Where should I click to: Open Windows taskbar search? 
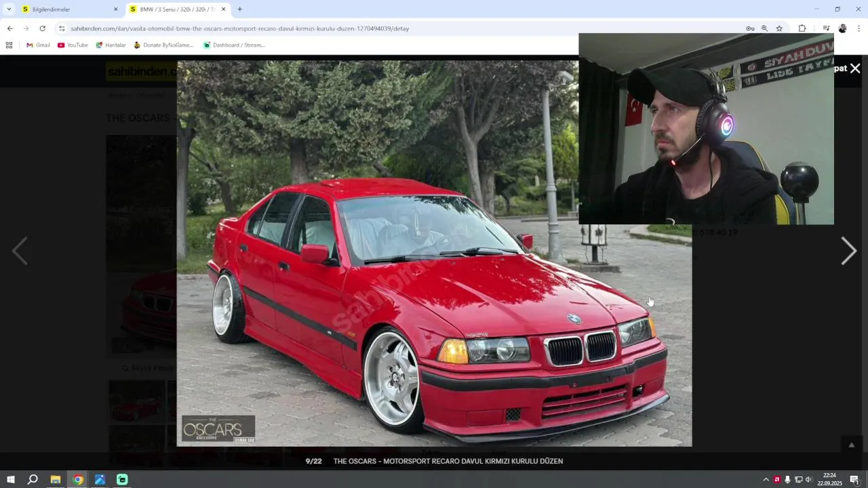(33, 480)
